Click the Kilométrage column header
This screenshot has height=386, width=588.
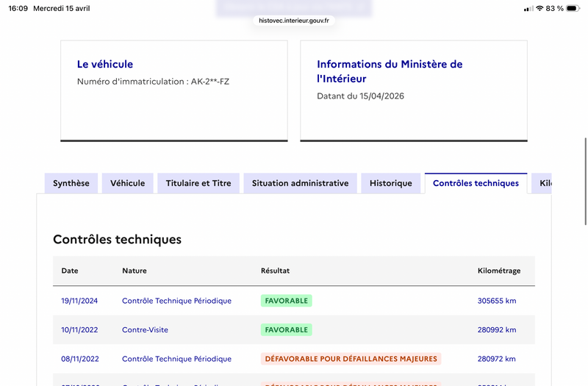(499, 271)
